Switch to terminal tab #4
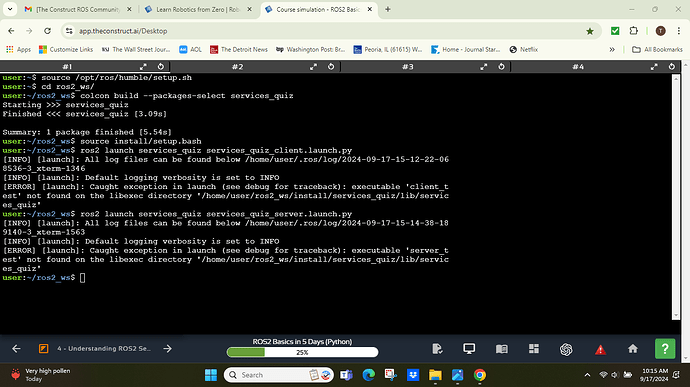Image resolution: width=690 pixels, height=387 pixels. 578,67
